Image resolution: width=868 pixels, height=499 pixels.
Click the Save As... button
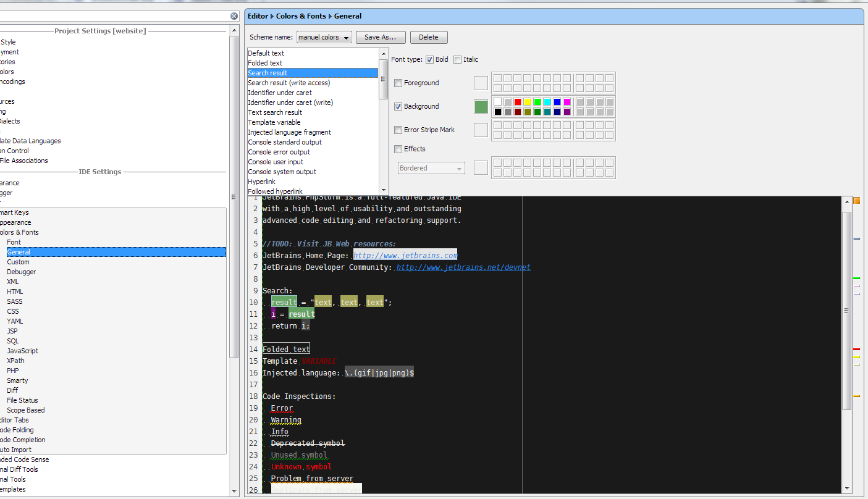tap(381, 38)
